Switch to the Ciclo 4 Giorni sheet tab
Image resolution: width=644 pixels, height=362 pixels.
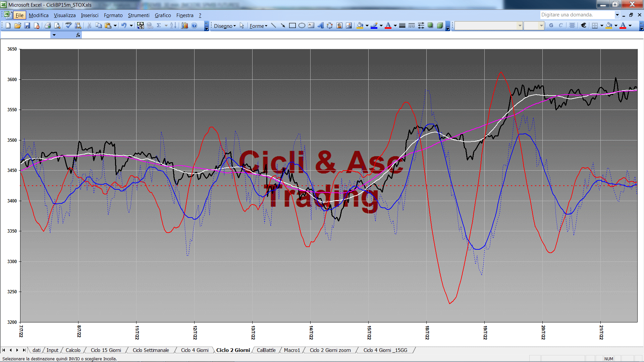(x=195, y=350)
